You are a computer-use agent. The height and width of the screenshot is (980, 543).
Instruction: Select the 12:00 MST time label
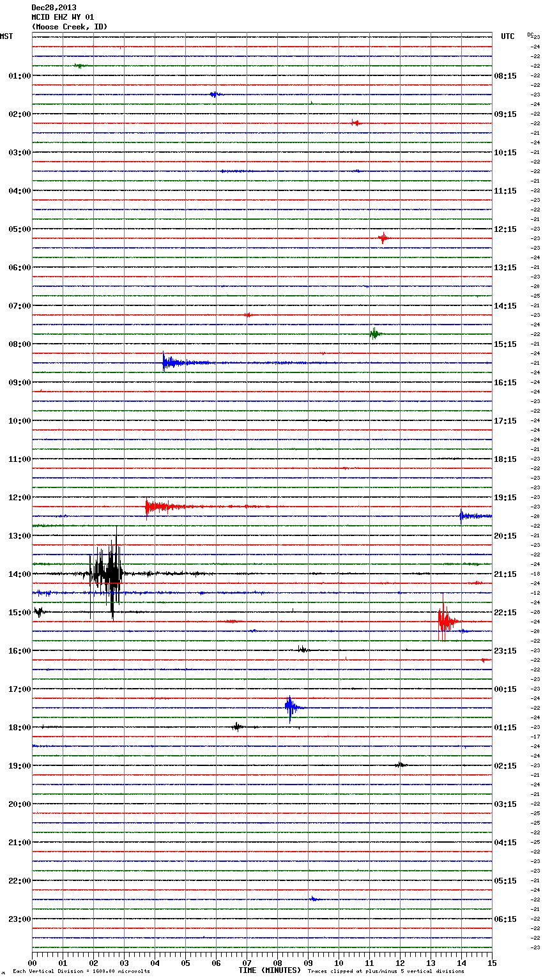click(x=20, y=498)
